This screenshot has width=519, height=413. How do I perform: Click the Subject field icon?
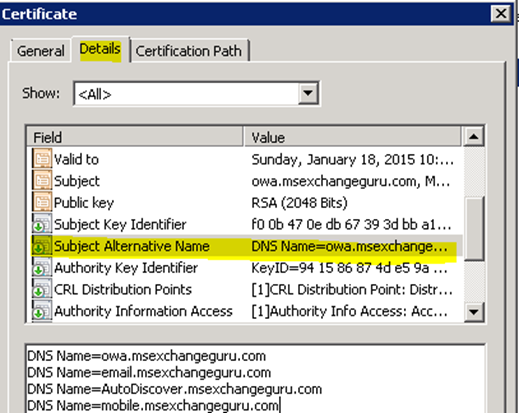(x=42, y=180)
